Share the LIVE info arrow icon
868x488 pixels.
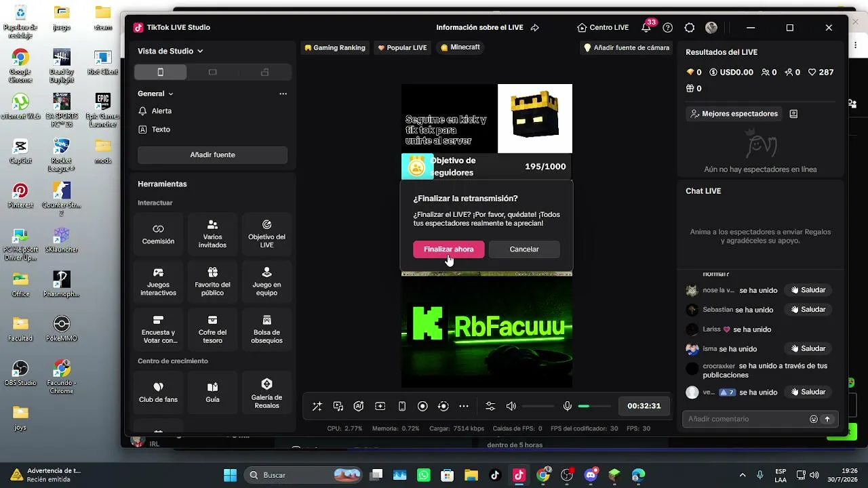[x=535, y=28]
